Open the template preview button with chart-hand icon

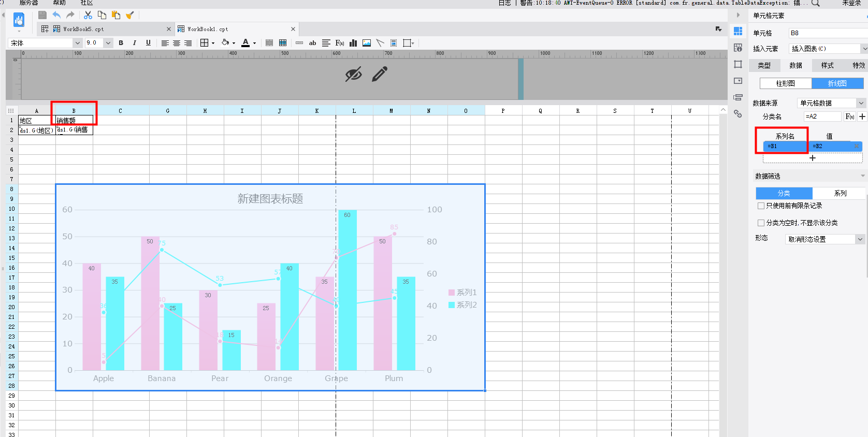[19, 21]
